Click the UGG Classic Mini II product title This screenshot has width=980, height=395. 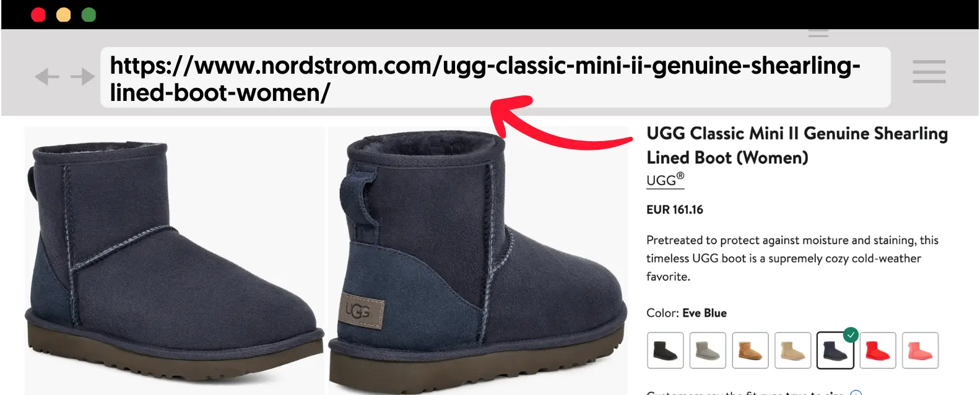[797, 145]
